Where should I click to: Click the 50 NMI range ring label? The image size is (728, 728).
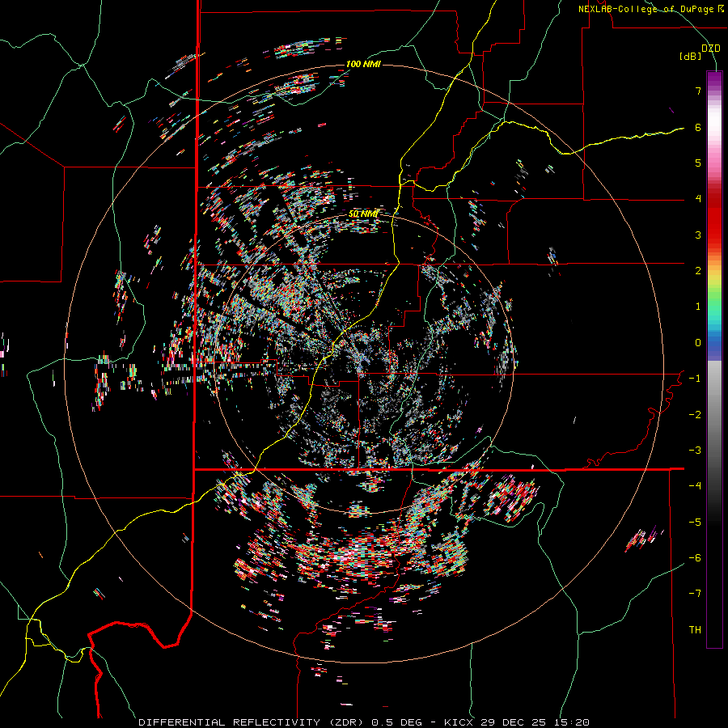click(363, 214)
